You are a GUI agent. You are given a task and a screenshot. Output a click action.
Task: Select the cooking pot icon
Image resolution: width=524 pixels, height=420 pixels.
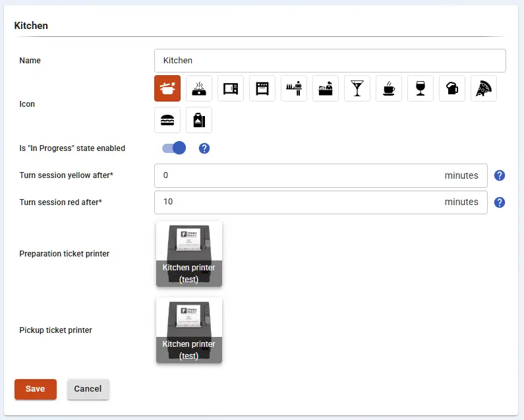click(167, 88)
